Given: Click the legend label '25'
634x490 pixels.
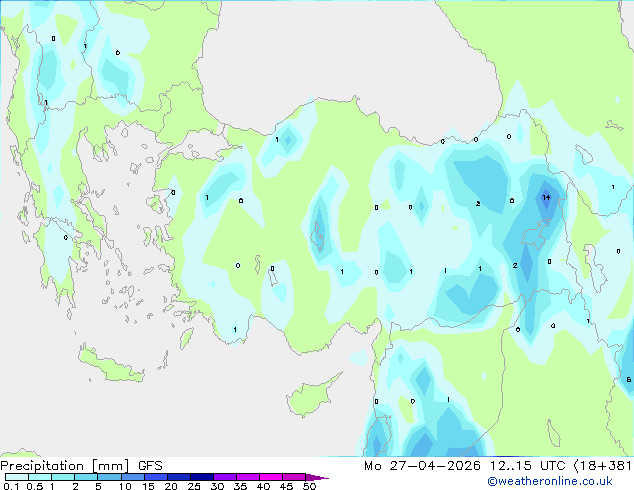Looking at the screenshot, I should pyautogui.click(x=194, y=486).
